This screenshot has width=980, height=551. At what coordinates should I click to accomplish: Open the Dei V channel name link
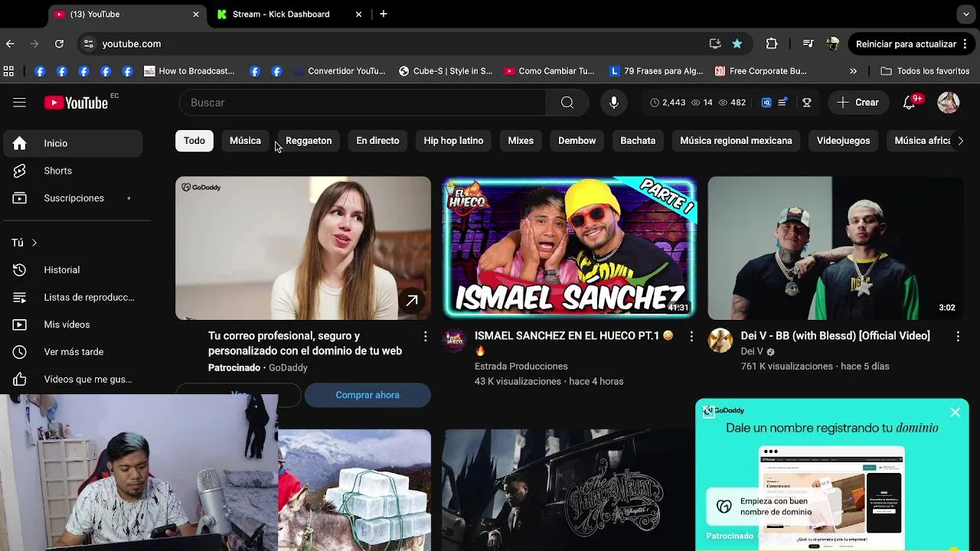[x=752, y=351]
